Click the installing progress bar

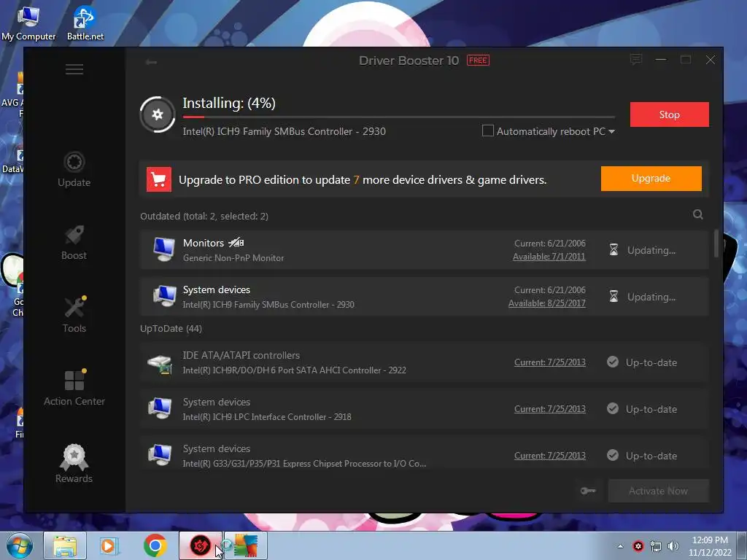point(399,117)
